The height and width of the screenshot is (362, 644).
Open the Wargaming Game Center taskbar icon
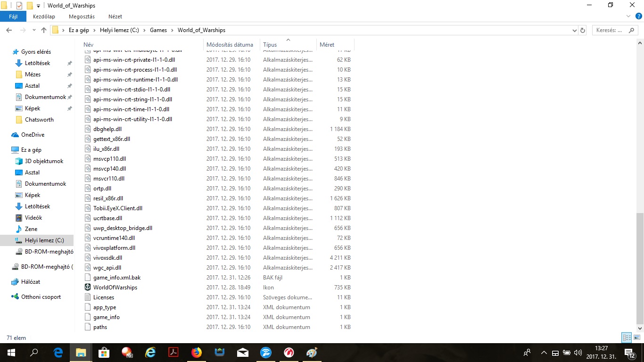point(289,353)
